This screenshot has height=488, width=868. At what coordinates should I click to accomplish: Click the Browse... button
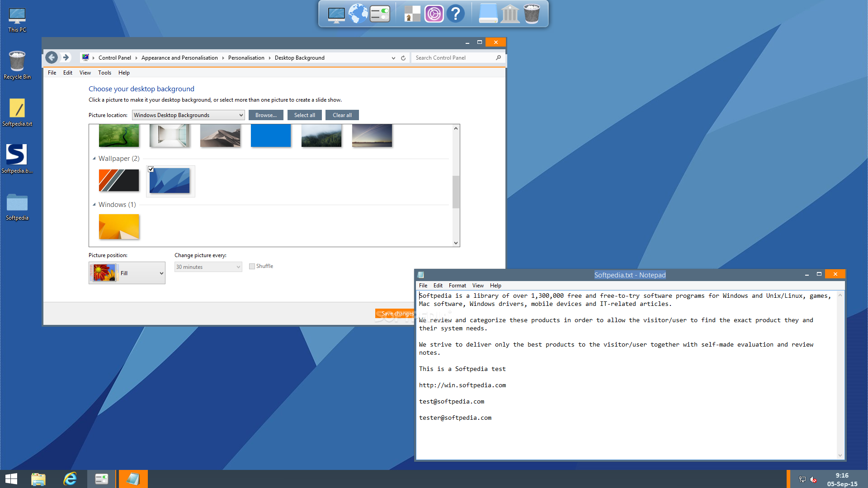[266, 115]
